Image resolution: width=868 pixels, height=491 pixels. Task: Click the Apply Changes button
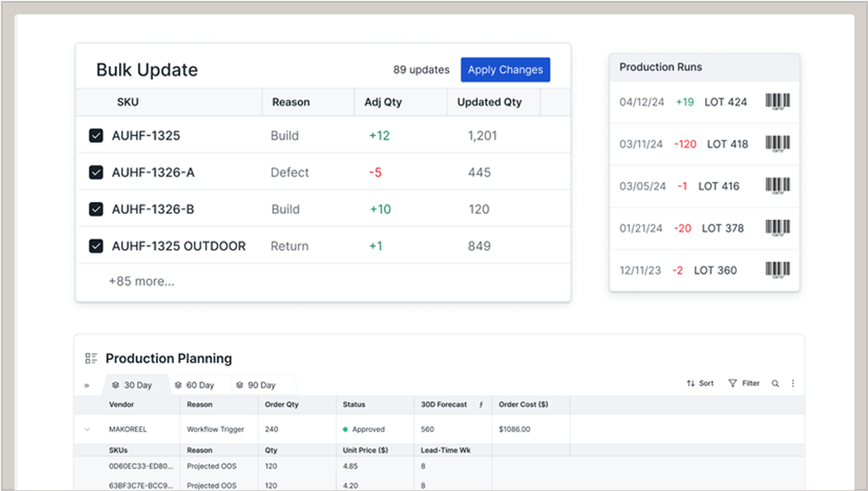point(505,70)
